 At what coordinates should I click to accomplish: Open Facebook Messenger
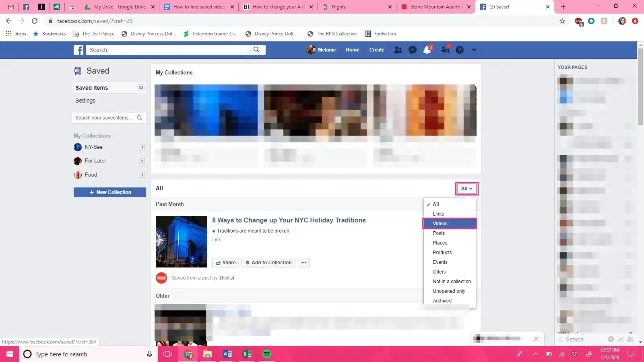412,49
